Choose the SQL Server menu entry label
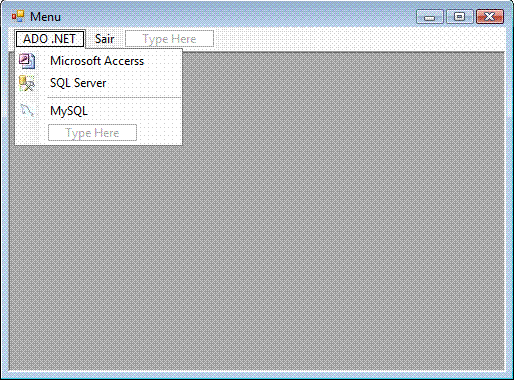 78,83
